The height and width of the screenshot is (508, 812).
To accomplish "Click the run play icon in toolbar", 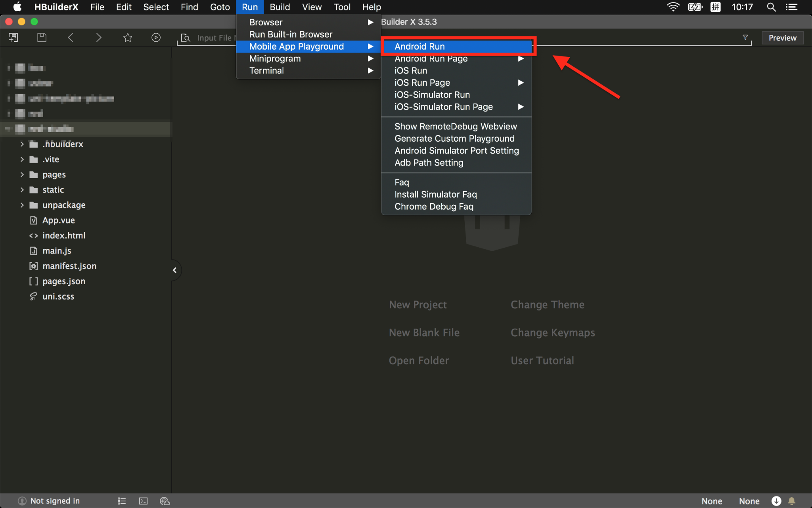I will point(156,38).
